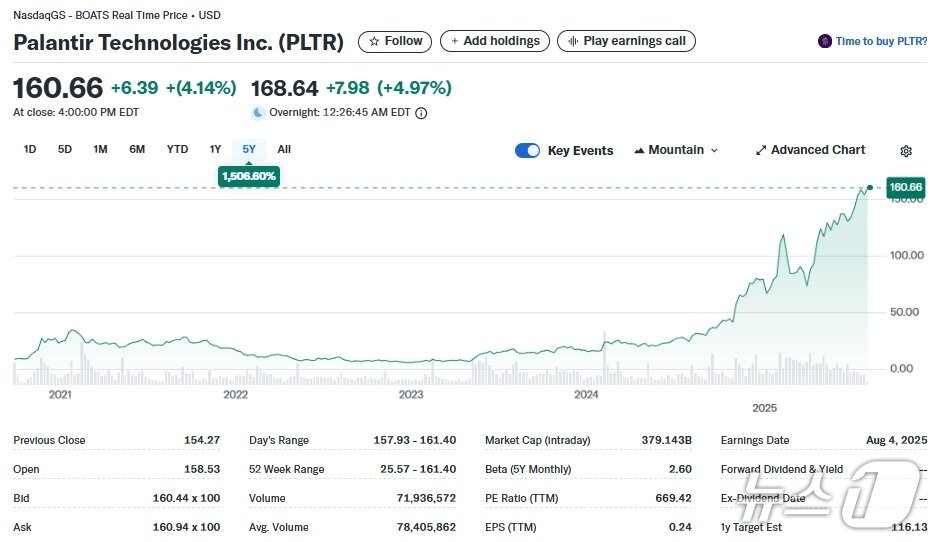The height and width of the screenshot is (542, 934).
Task: Click the expand arrows icon for Advanced Chart
Action: click(761, 150)
